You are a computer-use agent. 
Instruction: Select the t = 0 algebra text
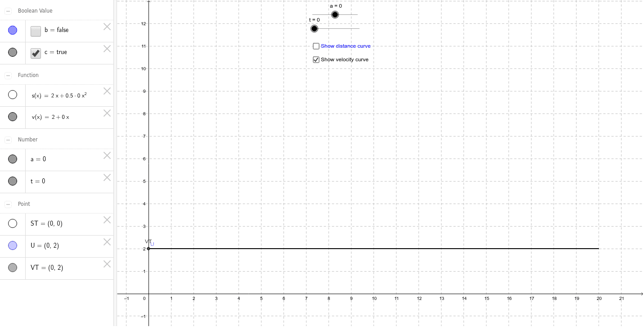[x=38, y=181]
